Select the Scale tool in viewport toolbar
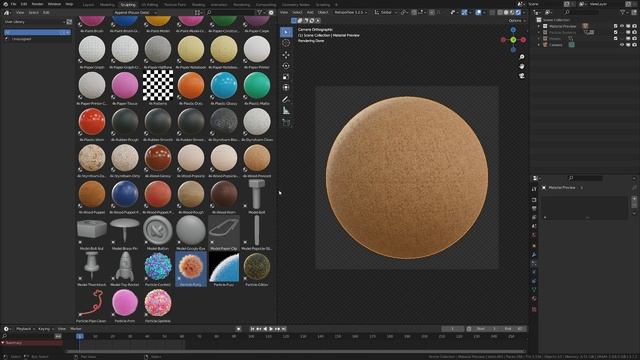Screen dimensions: 640x360 click(286, 77)
